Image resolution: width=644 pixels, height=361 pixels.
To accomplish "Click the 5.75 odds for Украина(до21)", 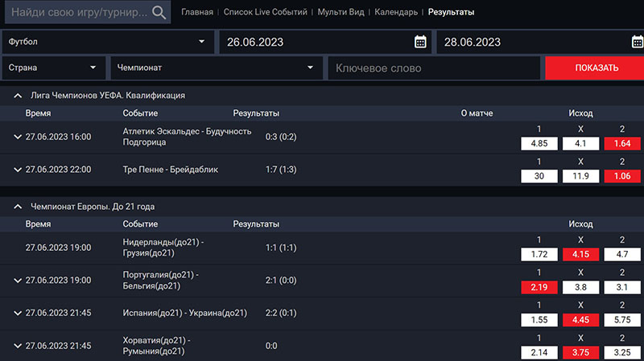I will tap(622, 319).
